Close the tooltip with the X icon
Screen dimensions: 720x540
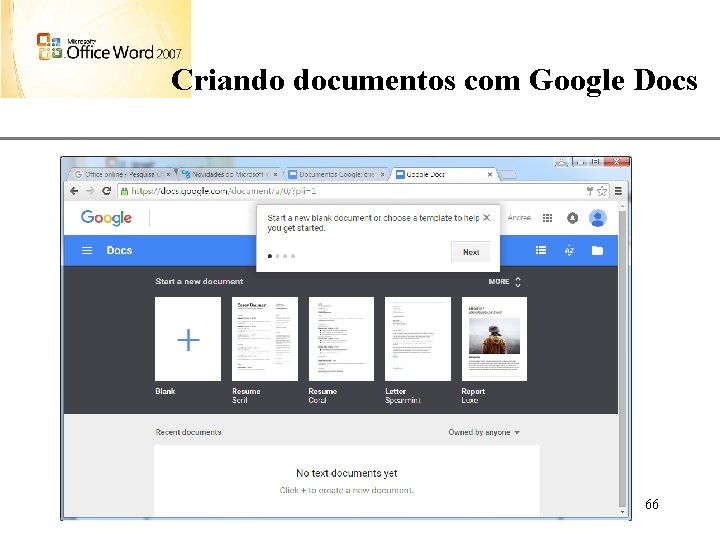point(487,218)
